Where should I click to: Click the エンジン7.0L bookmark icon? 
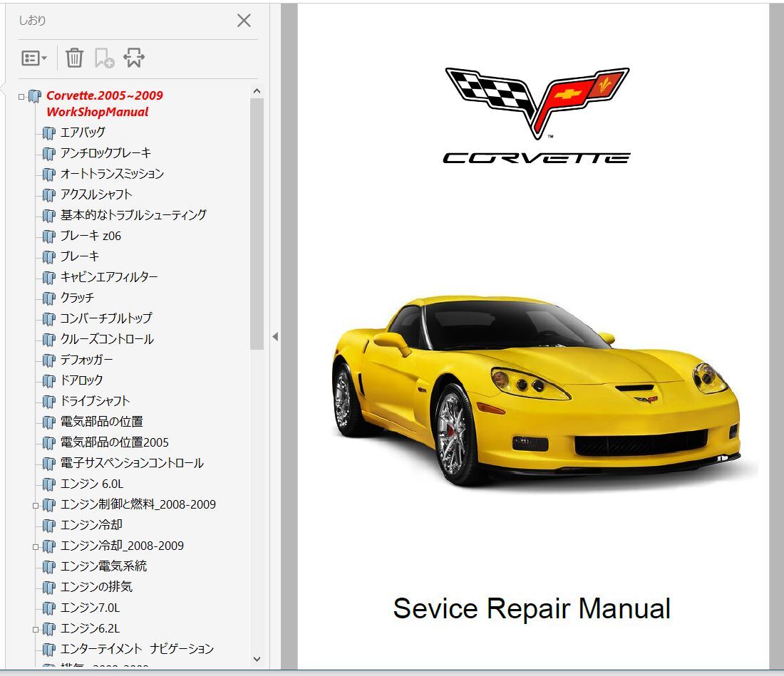pyautogui.click(x=48, y=608)
